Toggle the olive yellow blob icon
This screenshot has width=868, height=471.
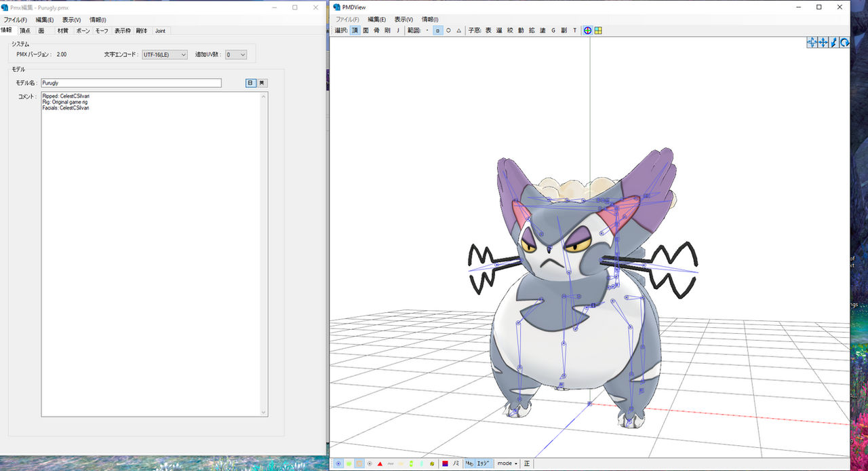pyautogui.click(x=432, y=464)
